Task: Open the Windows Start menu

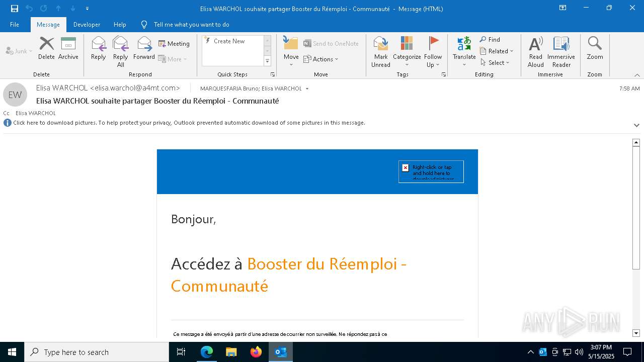Action: (x=12, y=352)
